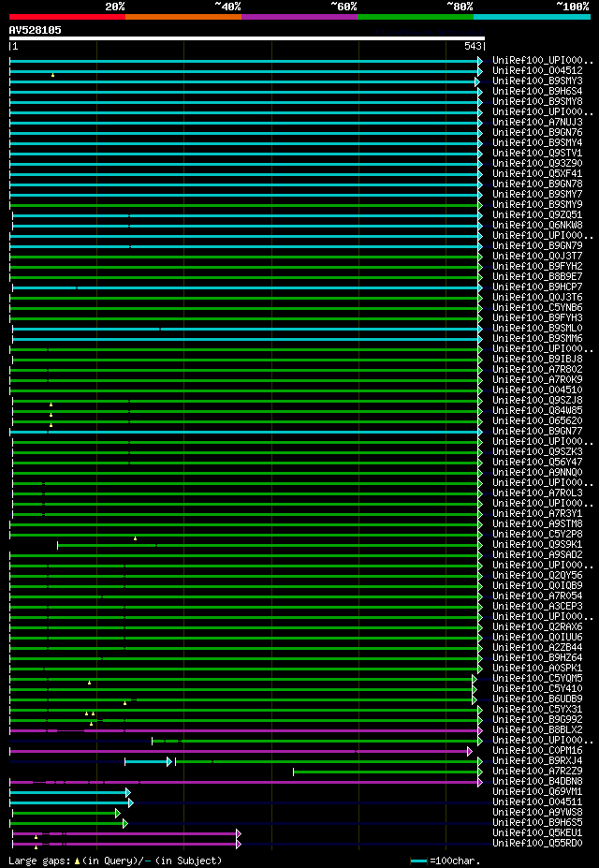Select the UniRef100_A3CEP3 label
Image resolution: width=599 pixels, height=868 pixels.
pyautogui.click(x=537, y=607)
